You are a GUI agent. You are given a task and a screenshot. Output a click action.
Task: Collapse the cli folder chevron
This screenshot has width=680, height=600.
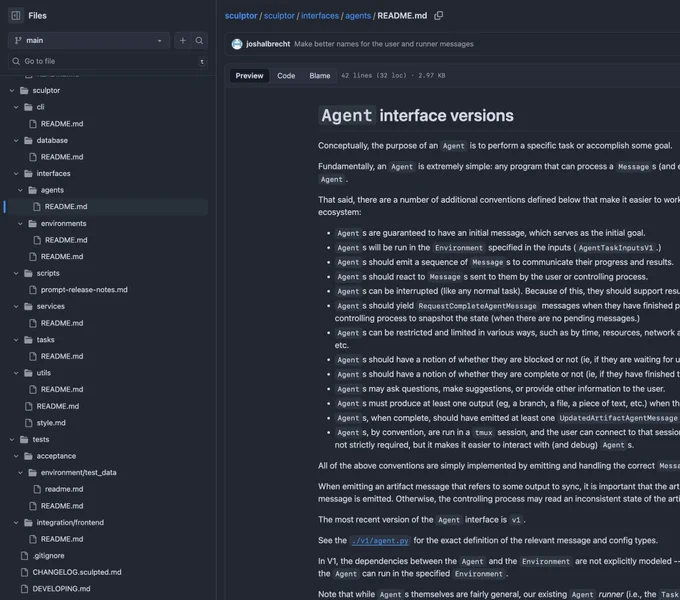(16, 107)
